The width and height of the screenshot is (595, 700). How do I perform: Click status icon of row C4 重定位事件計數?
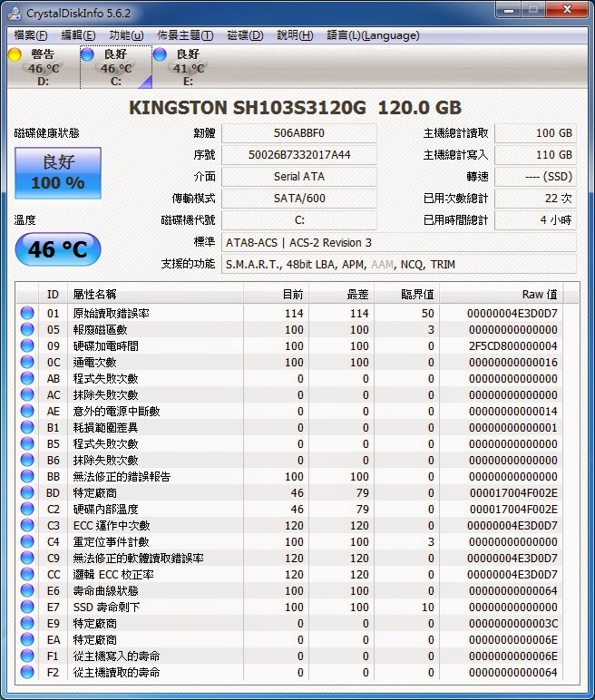pos(27,541)
